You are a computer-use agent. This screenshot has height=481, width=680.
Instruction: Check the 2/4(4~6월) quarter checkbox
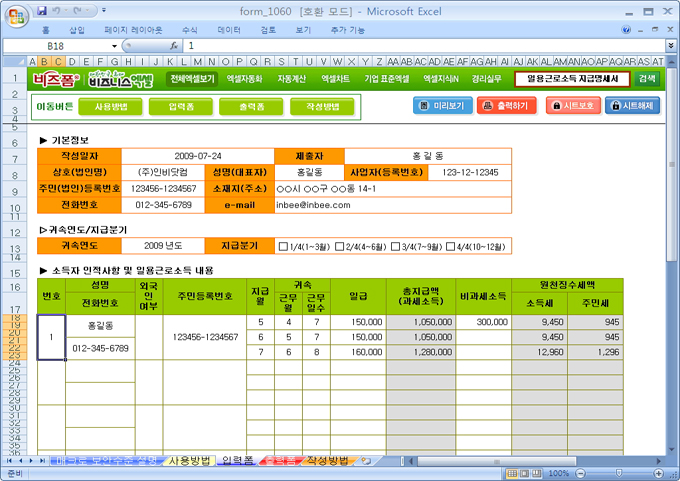(340, 246)
